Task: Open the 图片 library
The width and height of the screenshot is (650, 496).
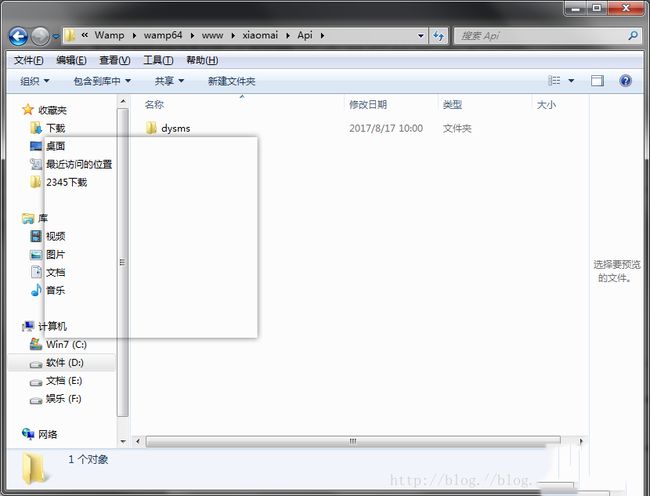Action: (x=56, y=254)
